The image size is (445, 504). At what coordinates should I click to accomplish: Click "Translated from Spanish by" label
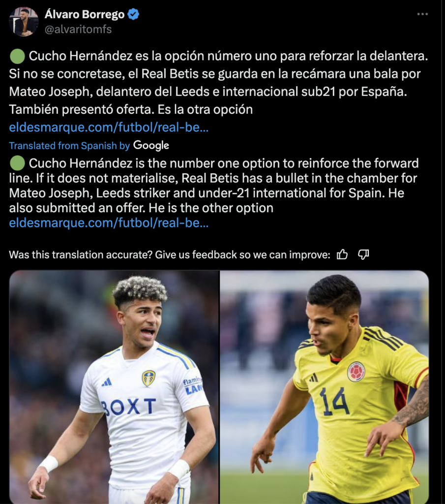point(69,146)
